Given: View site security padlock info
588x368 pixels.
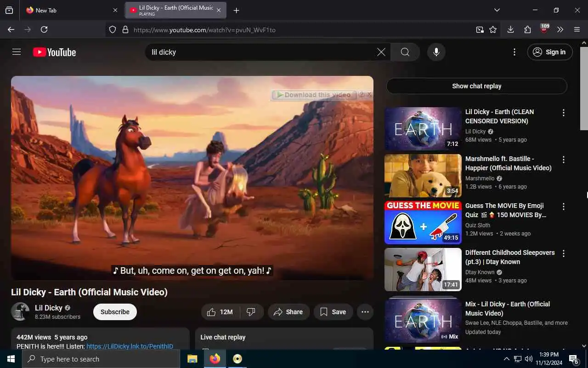Looking at the screenshot, I should click(x=125, y=30).
